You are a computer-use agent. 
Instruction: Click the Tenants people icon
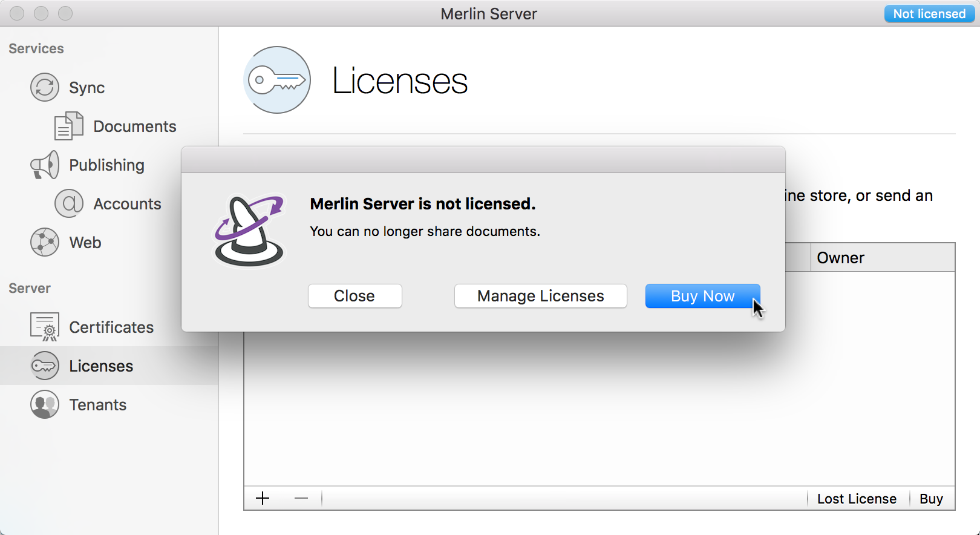pyautogui.click(x=45, y=404)
